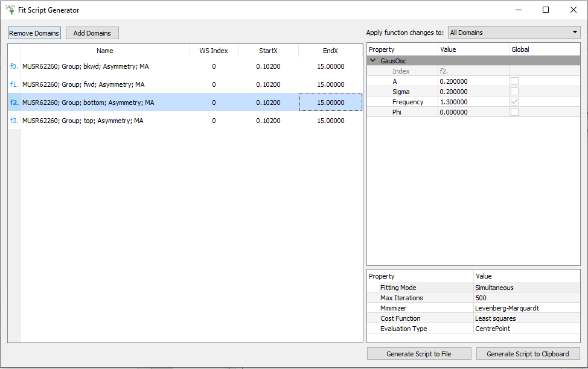Toggle the Global checkbox for Sigma

(x=514, y=92)
